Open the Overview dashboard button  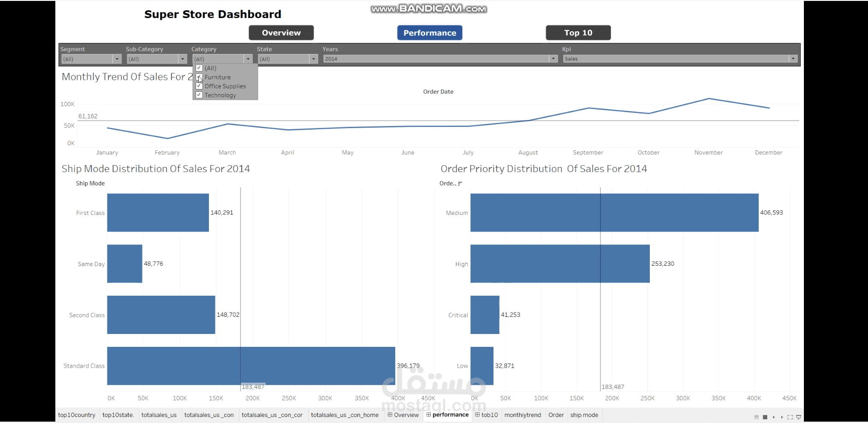(281, 33)
